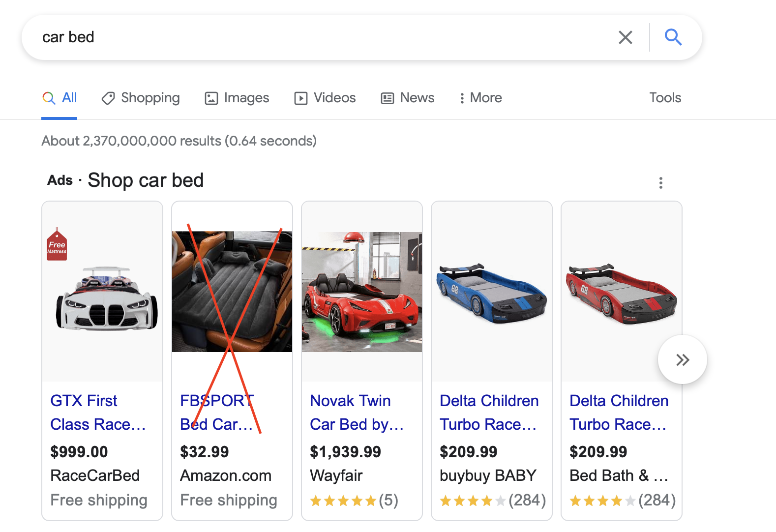Click the Free Mattress red tag icon
The image size is (776, 532).
point(57,245)
